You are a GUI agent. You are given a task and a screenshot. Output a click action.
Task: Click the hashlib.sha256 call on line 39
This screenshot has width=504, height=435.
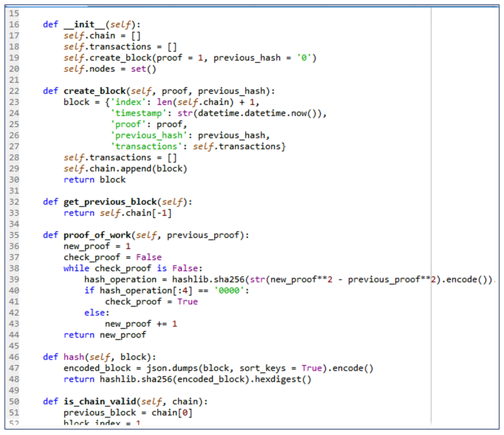coord(208,279)
